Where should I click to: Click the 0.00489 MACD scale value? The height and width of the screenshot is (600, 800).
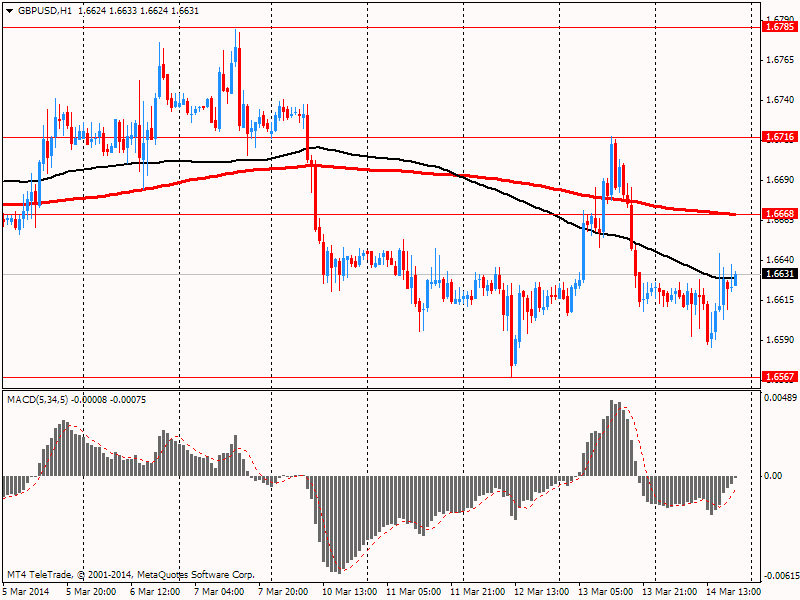pyautogui.click(x=781, y=397)
